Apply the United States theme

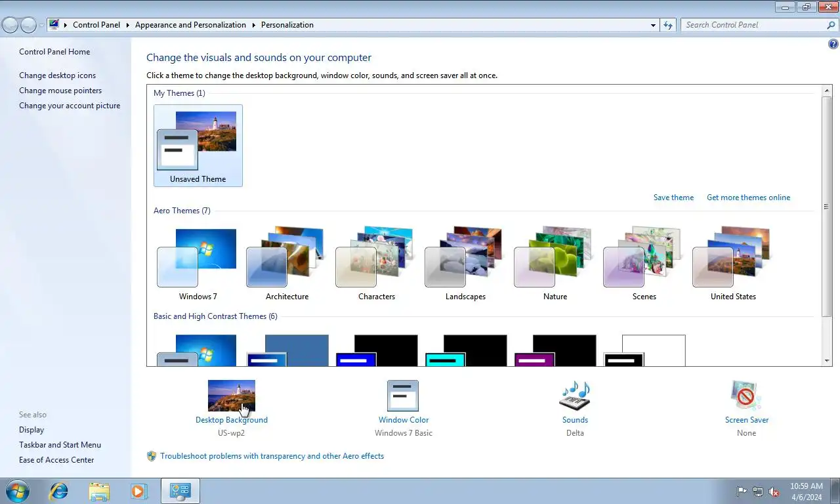tap(733, 264)
